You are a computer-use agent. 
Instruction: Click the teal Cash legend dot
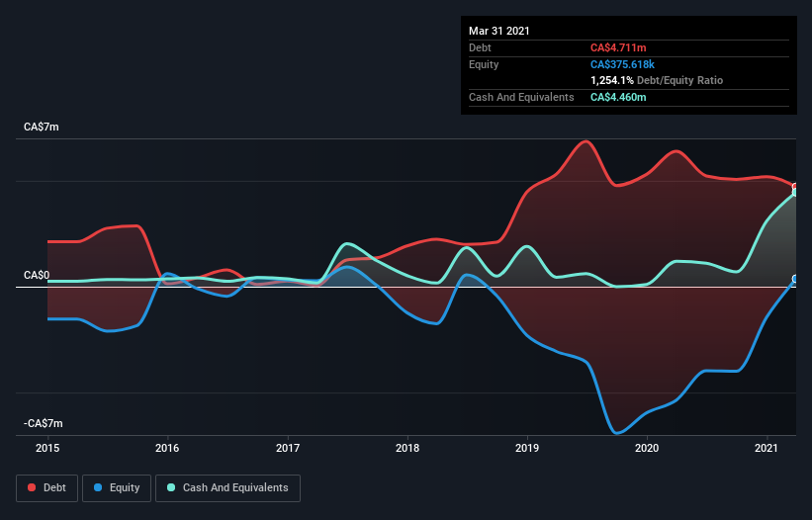[x=171, y=488]
